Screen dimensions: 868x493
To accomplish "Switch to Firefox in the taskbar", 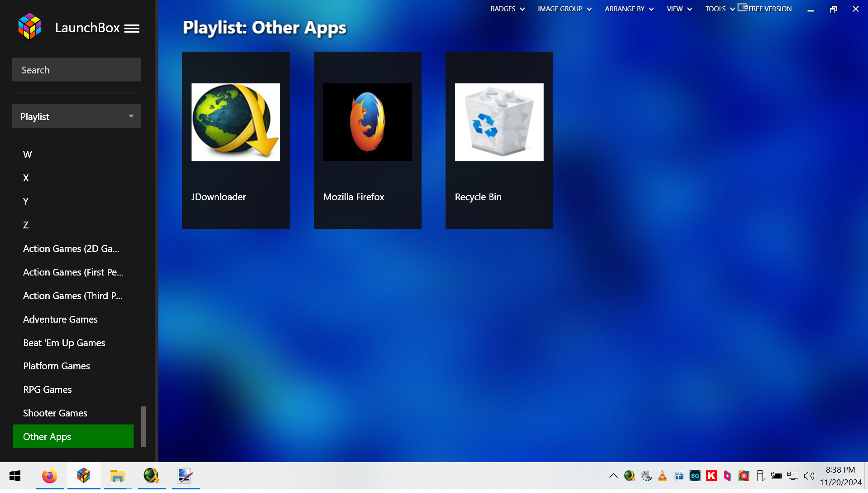I will pos(50,476).
